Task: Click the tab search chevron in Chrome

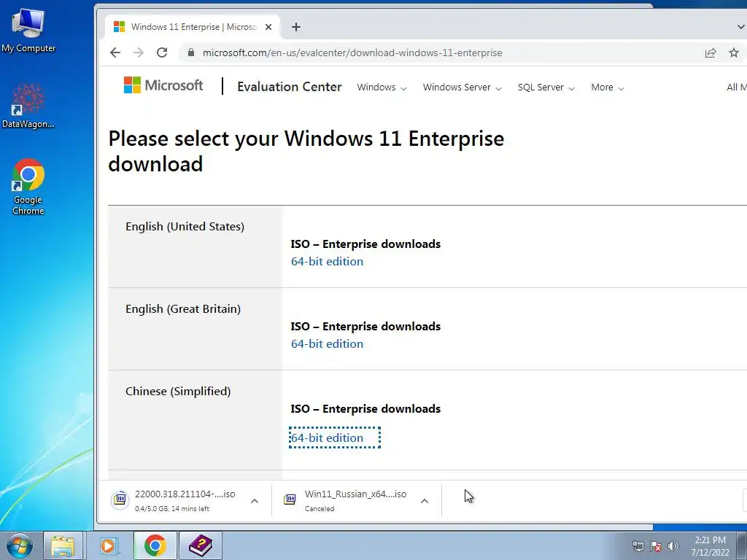Action: pyautogui.click(x=740, y=27)
